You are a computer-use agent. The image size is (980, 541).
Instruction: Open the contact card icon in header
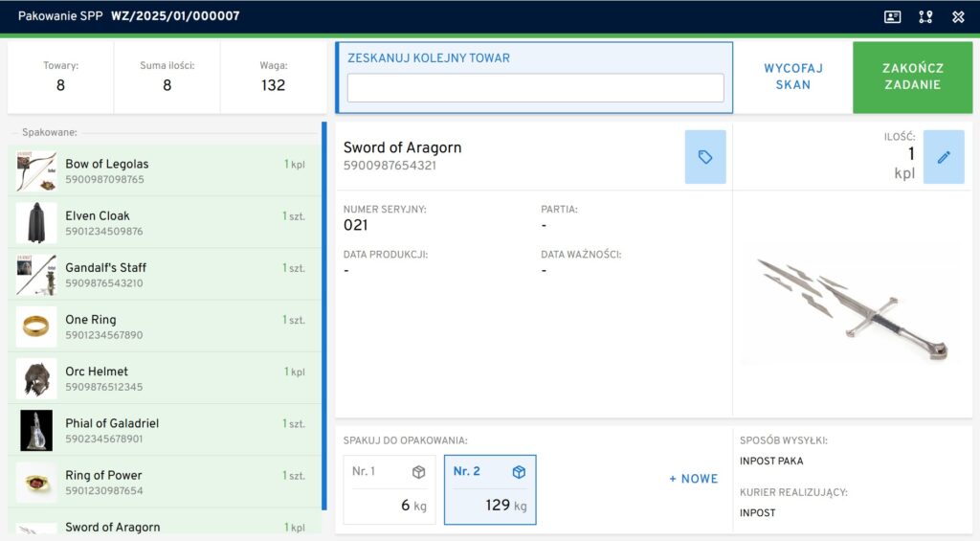(892, 16)
